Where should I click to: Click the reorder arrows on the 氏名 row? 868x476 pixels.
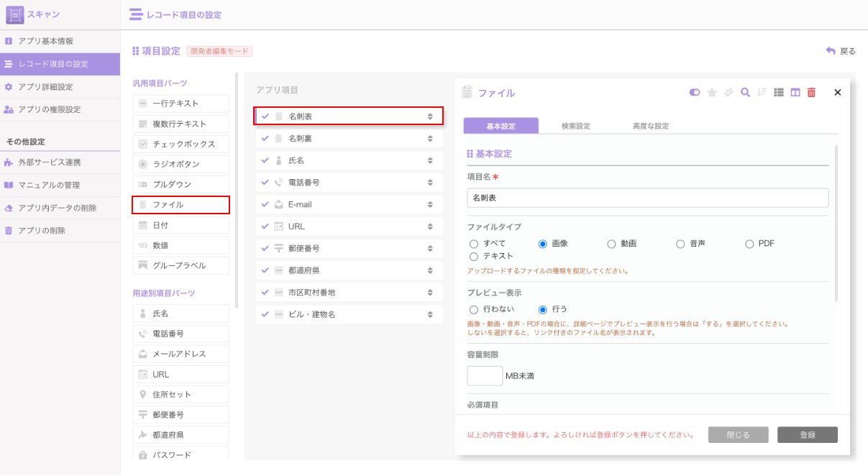pos(429,160)
